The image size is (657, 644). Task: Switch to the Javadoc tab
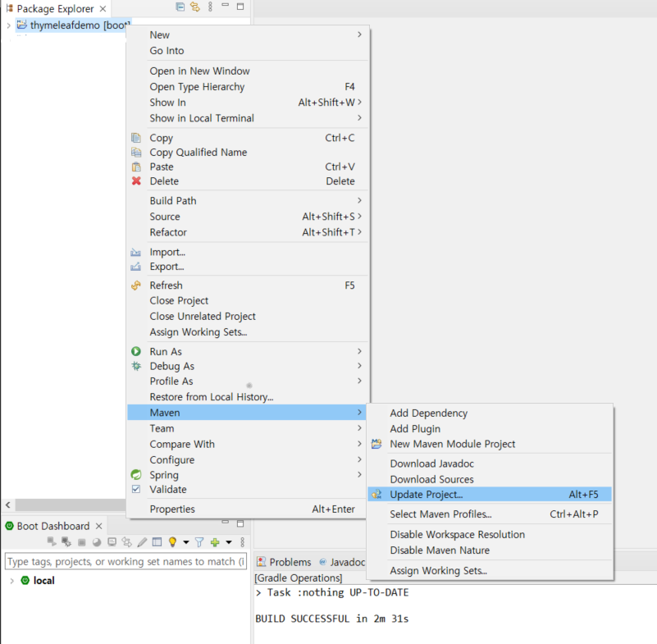[x=342, y=562]
